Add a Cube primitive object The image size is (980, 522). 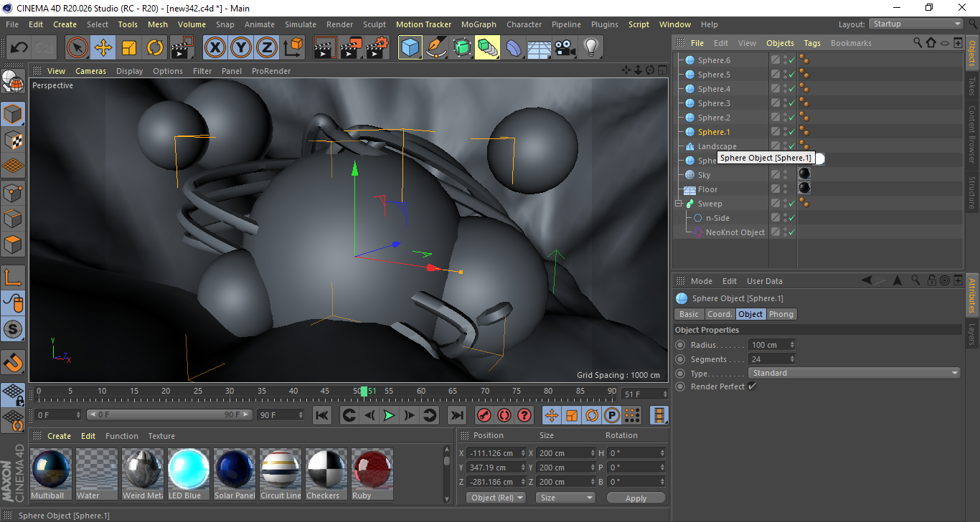[410, 48]
